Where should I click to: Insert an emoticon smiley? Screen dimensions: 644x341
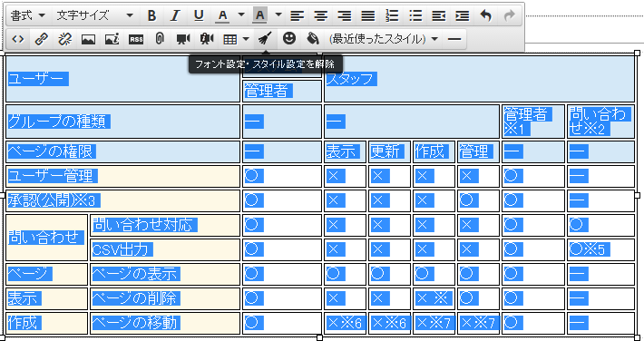pyautogui.click(x=289, y=39)
